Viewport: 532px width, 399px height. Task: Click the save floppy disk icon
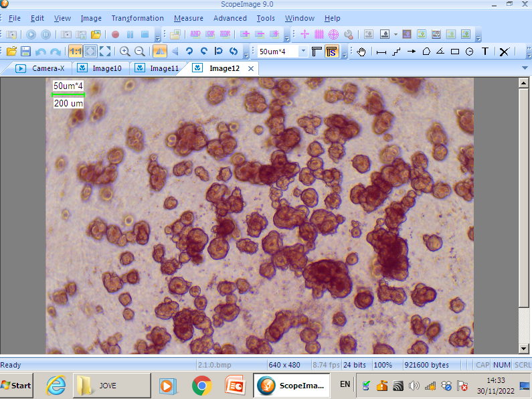(25, 52)
